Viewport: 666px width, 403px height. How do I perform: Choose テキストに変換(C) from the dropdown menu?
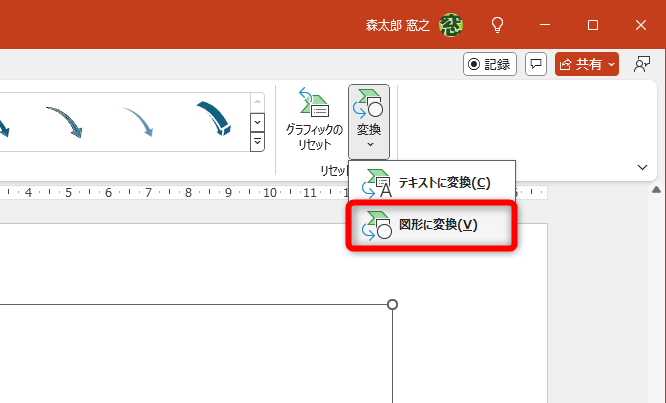[x=432, y=183]
